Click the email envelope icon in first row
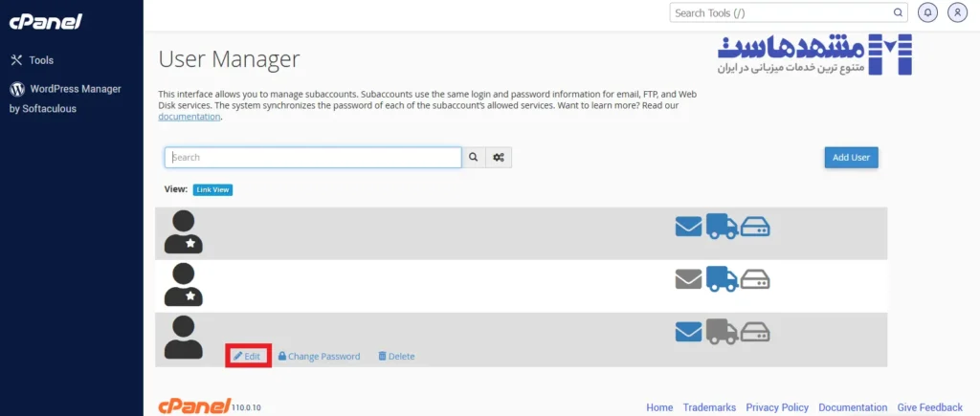Viewport: 980px width, 416px height. pyautogui.click(x=689, y=227)
